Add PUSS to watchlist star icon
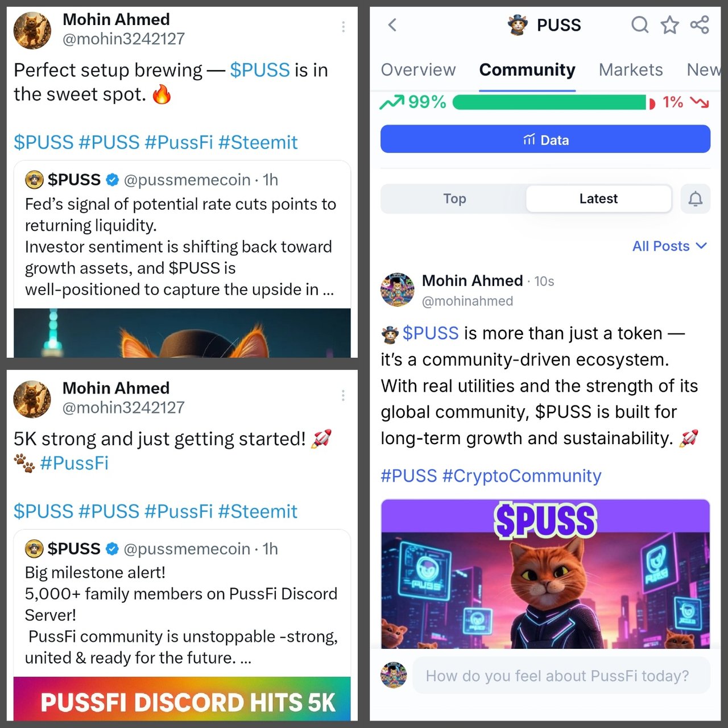 click(669, 24)
